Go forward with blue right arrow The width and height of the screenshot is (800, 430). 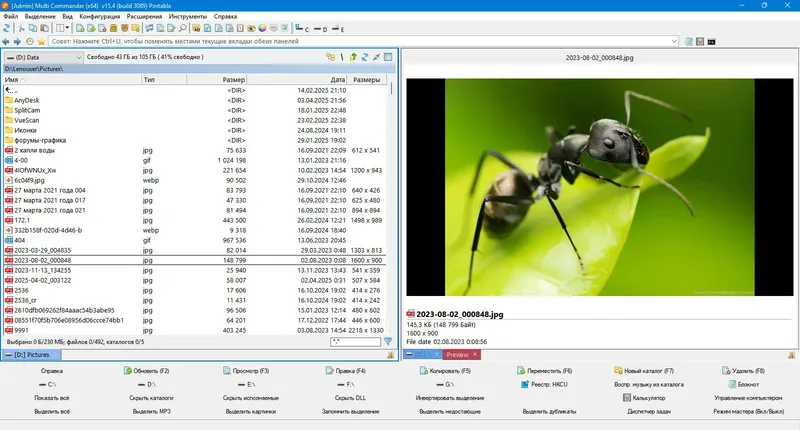pos(17,42)
